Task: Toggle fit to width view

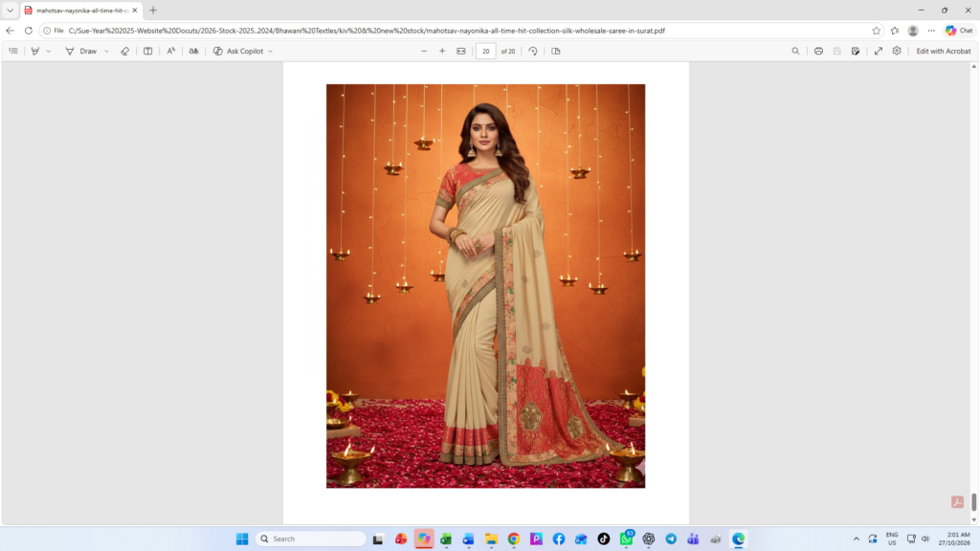Action: pos(461,52)
